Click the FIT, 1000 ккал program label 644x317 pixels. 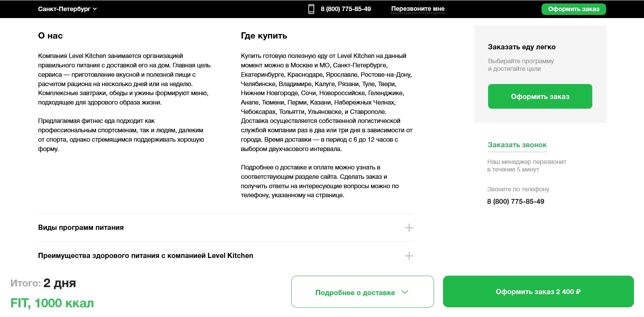point(51,303)
